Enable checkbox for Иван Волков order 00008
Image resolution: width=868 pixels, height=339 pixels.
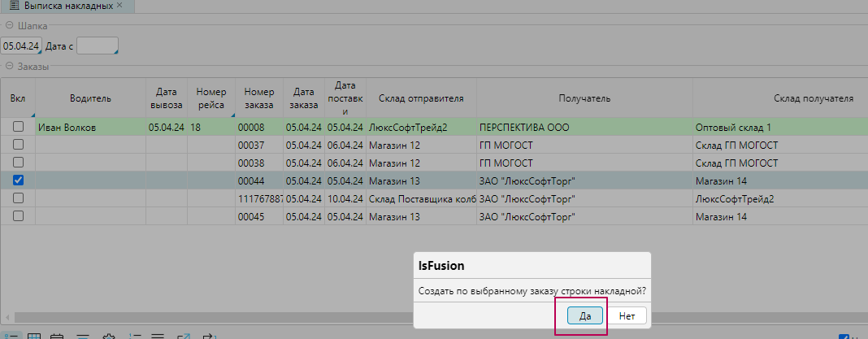click(x=18, y=128)
